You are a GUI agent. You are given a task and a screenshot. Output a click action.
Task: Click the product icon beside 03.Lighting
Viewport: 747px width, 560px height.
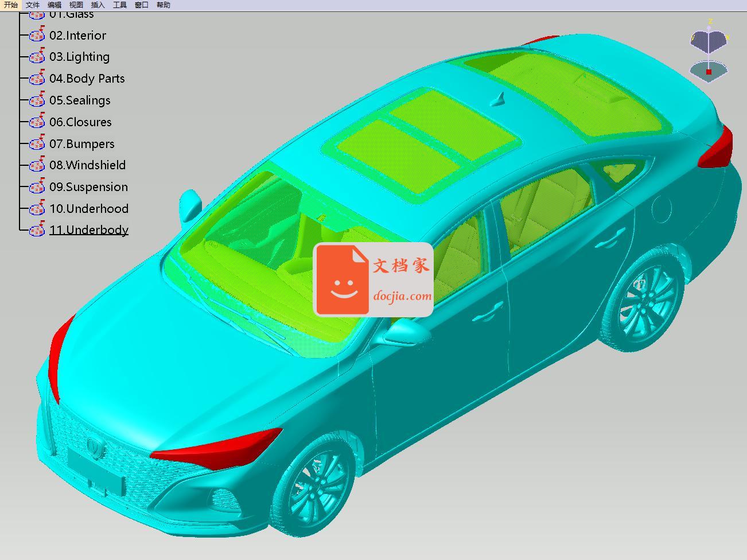(x=37, y=56)
